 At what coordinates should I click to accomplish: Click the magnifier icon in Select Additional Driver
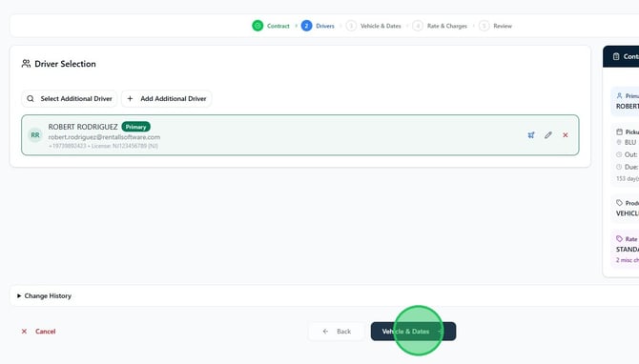point(31,98)
